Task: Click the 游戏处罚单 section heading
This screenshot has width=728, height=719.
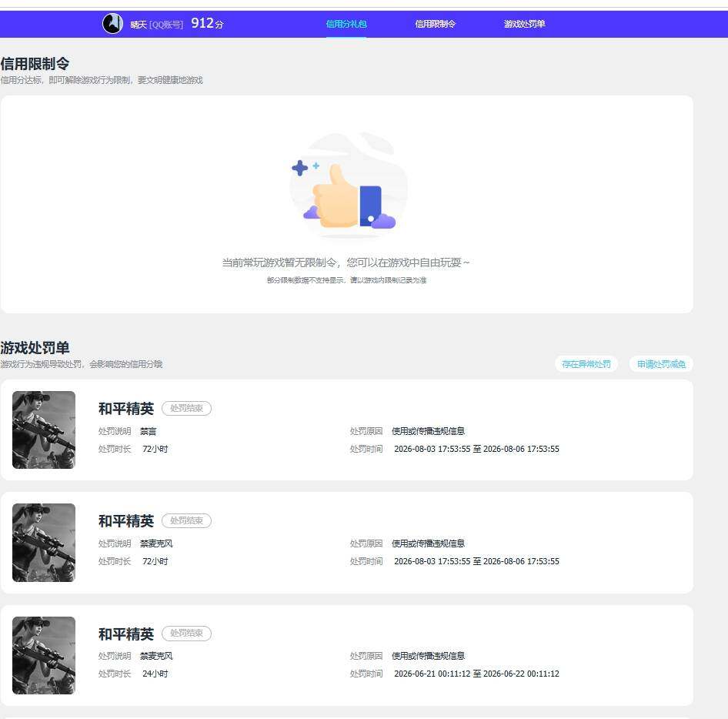Action: click(x=35, y=348)
